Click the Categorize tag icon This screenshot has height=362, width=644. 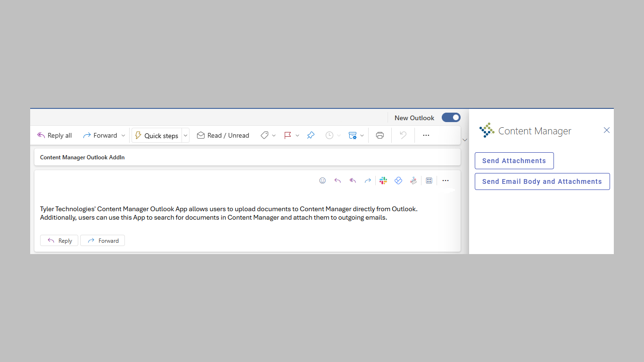point(264,135)
